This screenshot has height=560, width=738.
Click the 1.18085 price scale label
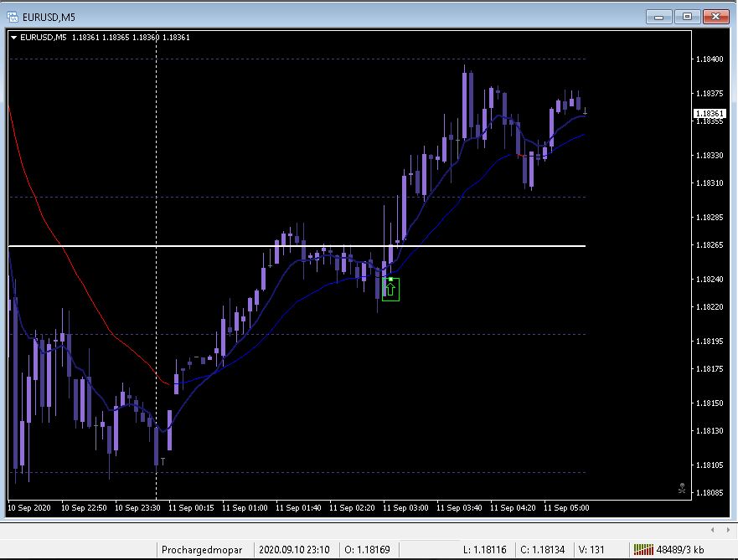710,493
